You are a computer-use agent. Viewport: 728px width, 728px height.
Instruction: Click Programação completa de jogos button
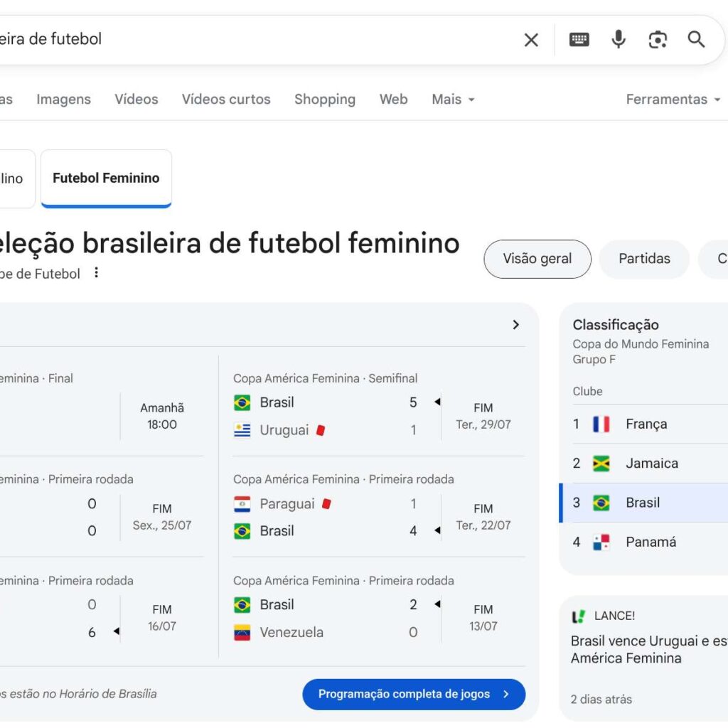tap(414, 695)
